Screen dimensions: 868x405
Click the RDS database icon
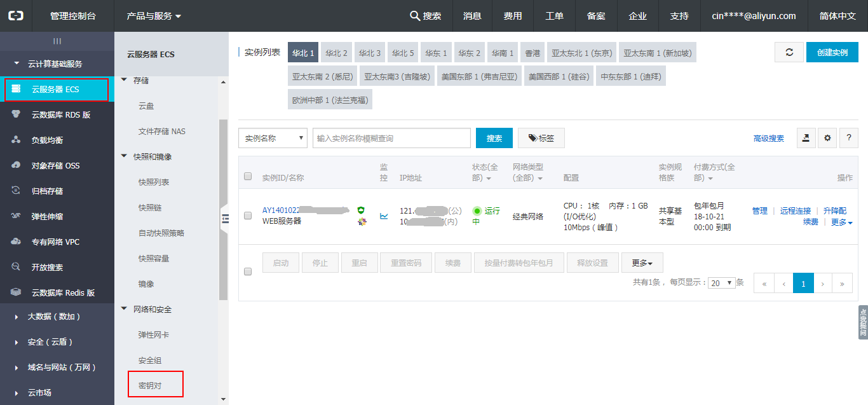(x=16, y=114)
